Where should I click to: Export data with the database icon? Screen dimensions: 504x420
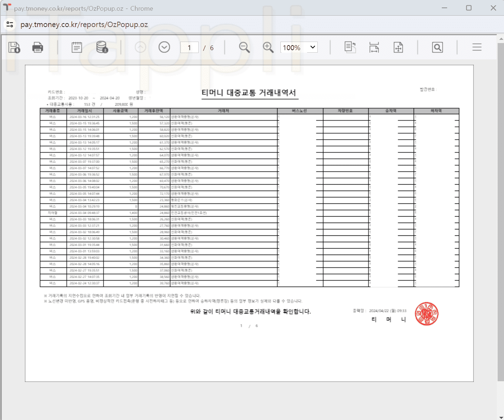point(102,47)
